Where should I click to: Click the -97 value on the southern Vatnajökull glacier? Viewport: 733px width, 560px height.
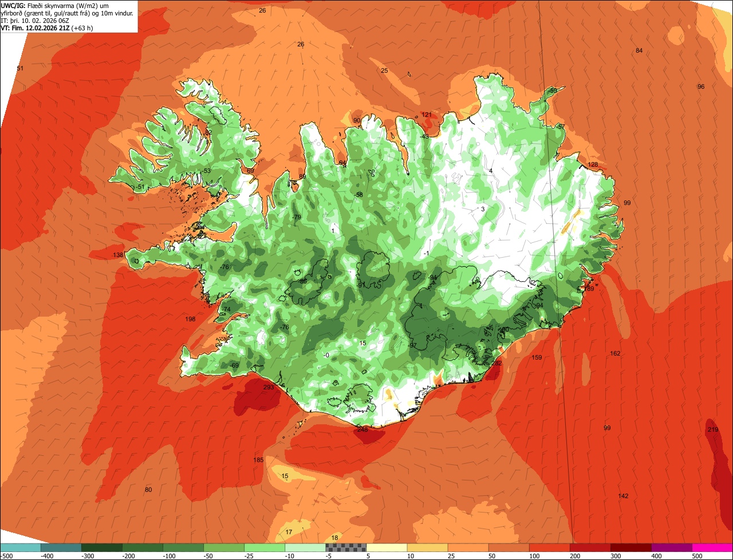412,345
